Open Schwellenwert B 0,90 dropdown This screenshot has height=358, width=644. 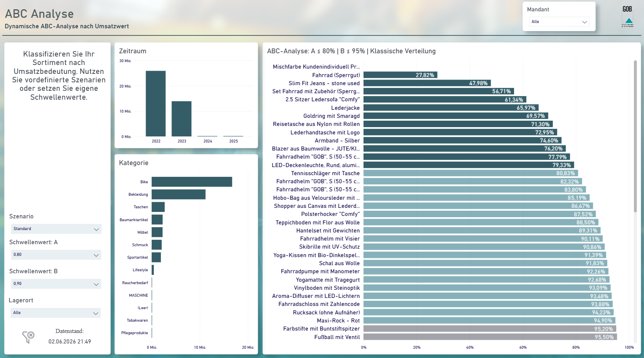[x=56, y=284]
